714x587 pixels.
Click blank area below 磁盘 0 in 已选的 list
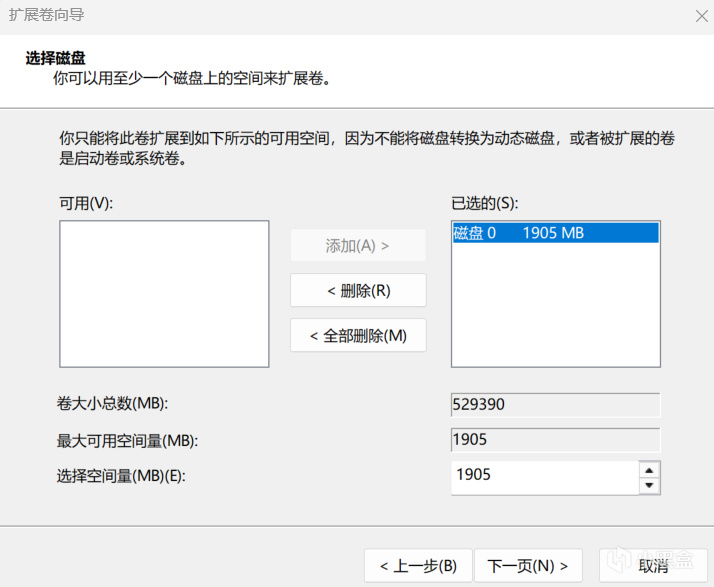[555, 310]
